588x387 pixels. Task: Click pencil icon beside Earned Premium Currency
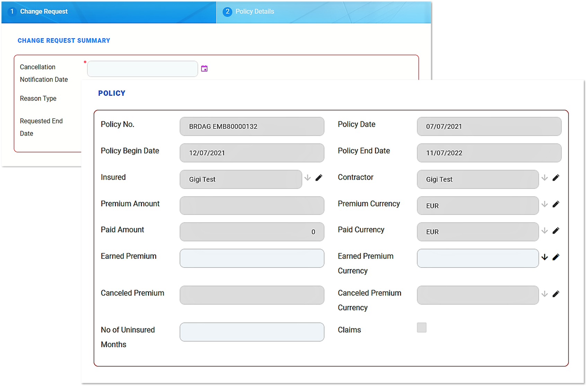[x=556, y=257]
